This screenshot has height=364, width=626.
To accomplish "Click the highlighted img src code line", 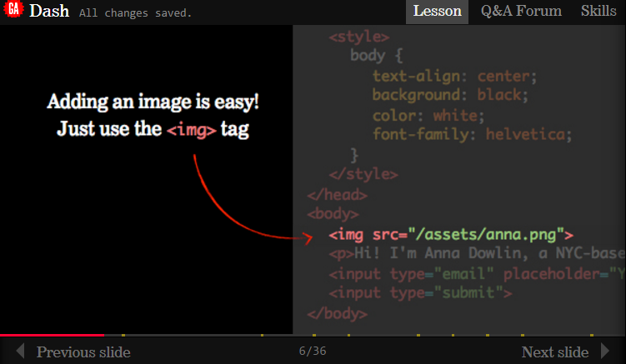I will (x=451, y=235).
